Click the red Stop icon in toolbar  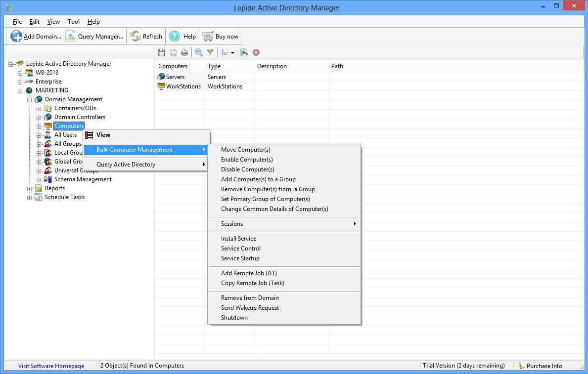[256, 52]
